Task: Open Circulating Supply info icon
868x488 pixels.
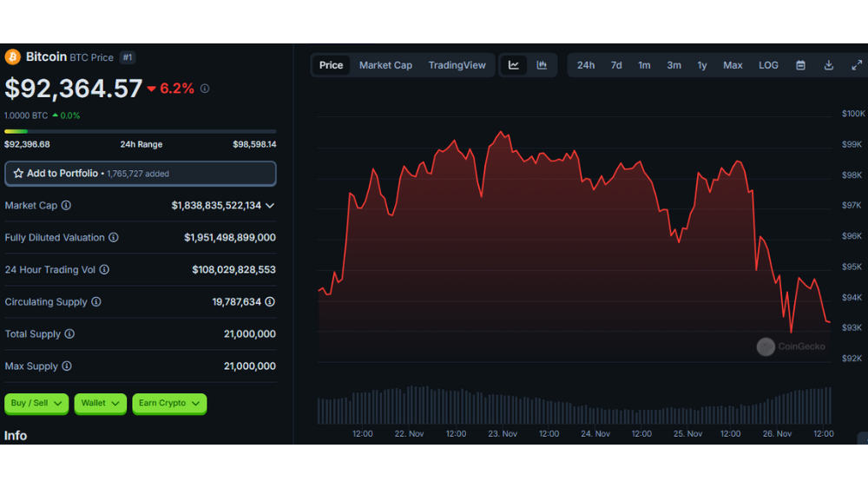Action: click(96, 302)
